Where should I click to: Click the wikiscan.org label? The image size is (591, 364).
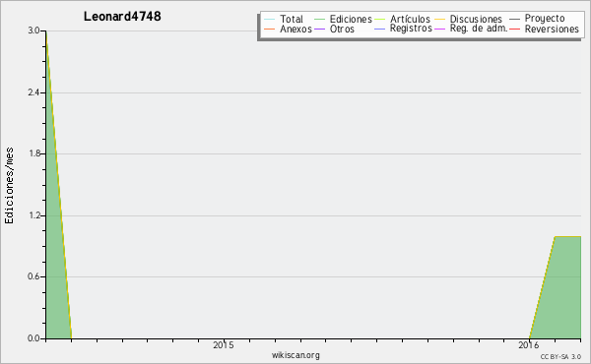[x=295, y=355]
